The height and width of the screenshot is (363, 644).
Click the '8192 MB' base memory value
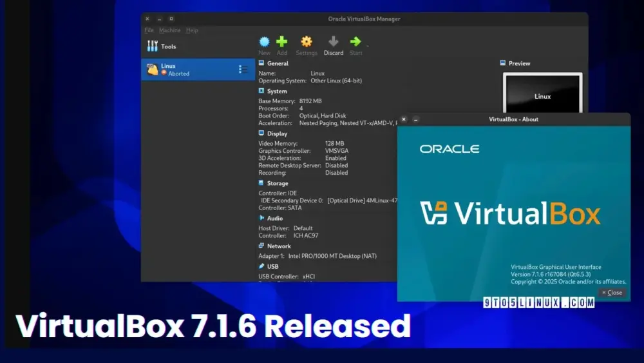[x=310, y=101]
